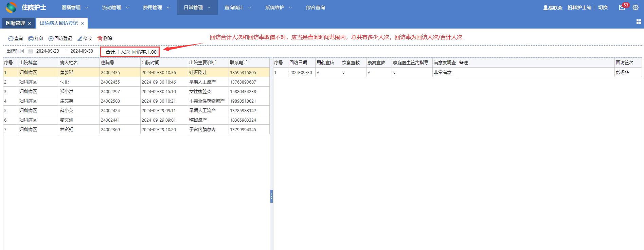644x250 pixels.
Task: Click the 打印 printer icon
Action: click(x=31, y=39)
